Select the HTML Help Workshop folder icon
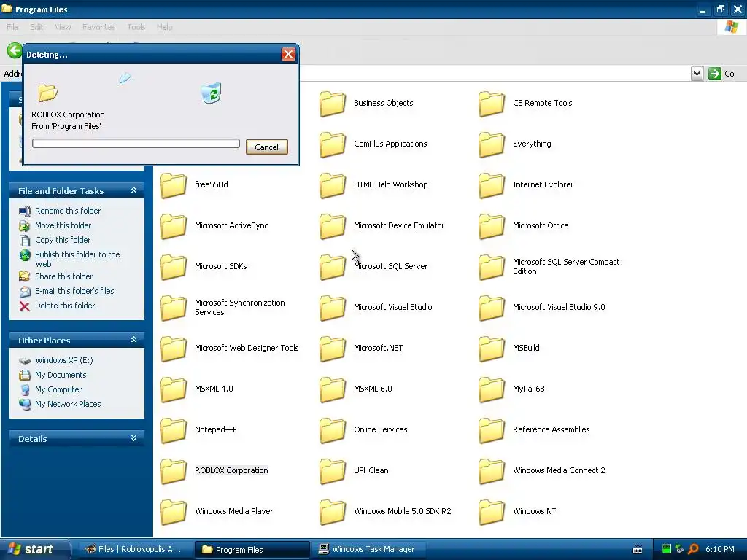Screen dimensions: 747x560 pos(333,185)
